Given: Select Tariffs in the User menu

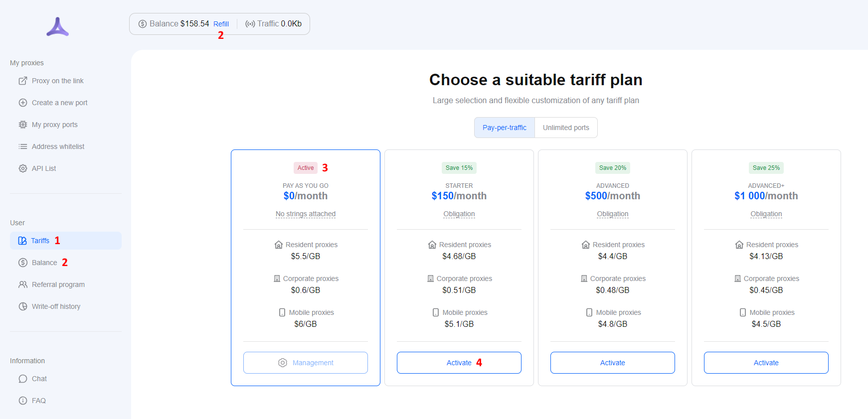Looking at the screenshot, I should click(x=40, y=241).
